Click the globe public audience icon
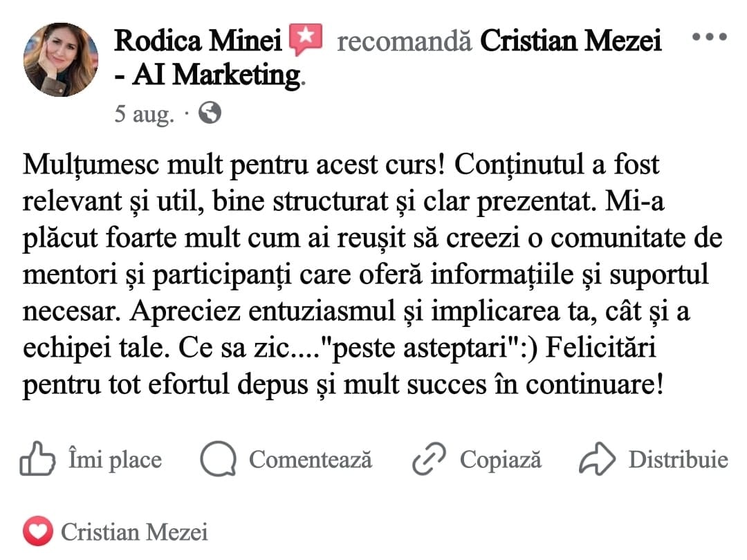 210,113
